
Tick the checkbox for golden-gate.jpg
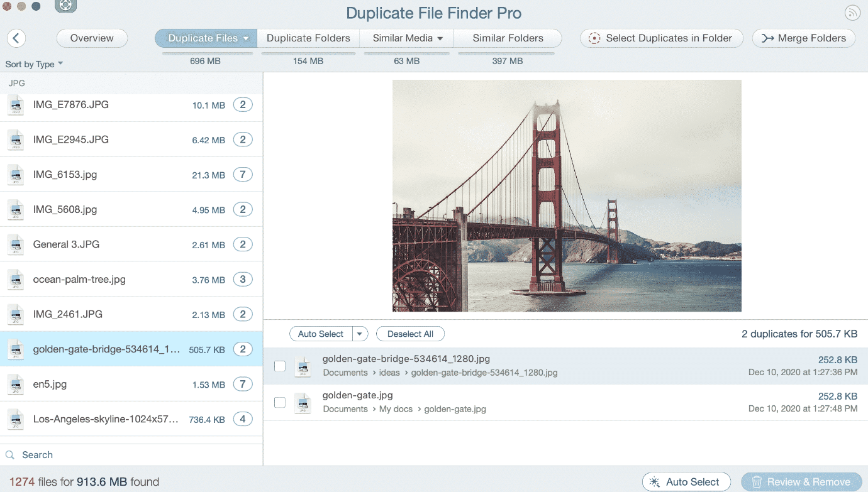[280, 402]
